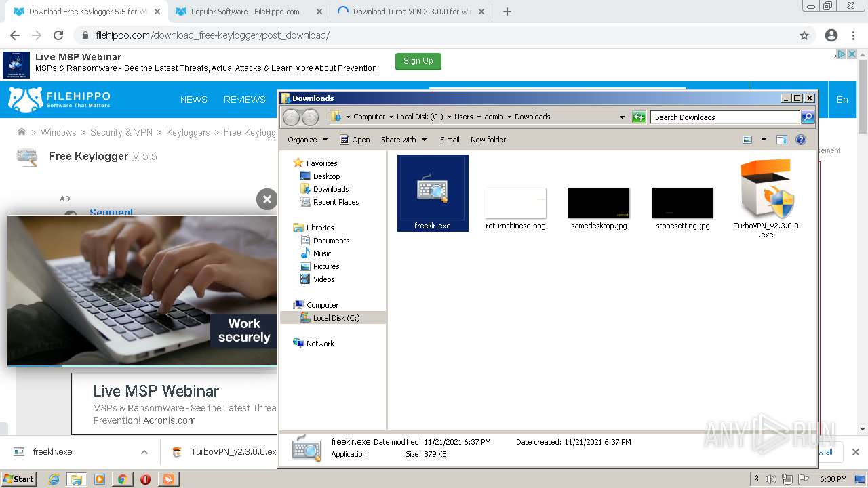This screenshot has height=488, width=868.
Task: Bookmark this page with star icon
Action: [804, 35]
